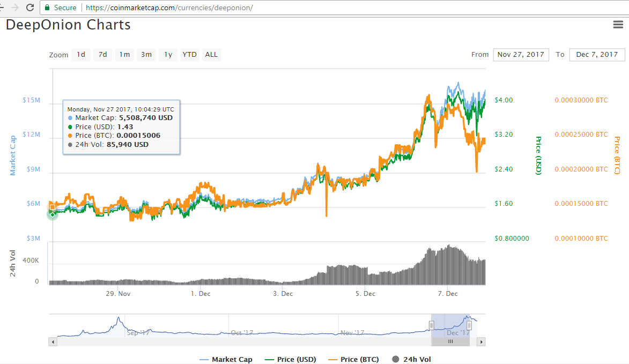
Task: Click the green Price (USD) point marker
Action: coord(53,214)
